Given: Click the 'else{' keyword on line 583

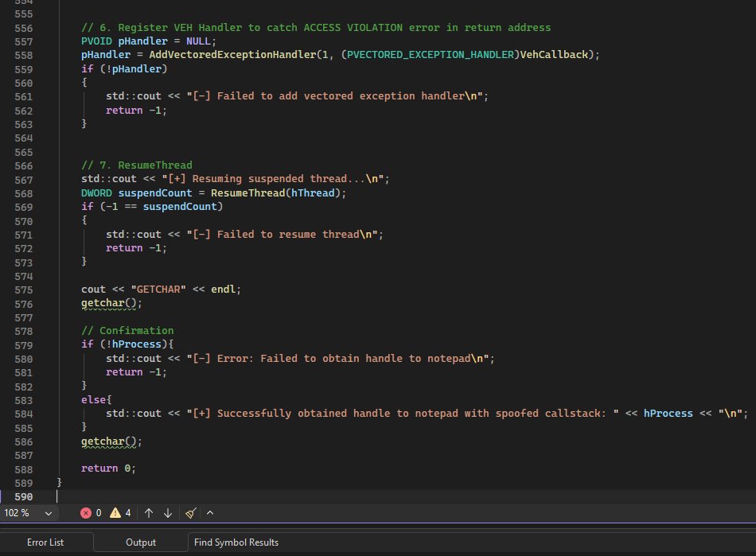Looking at the screenshot, I should click(x=96, y=400).
